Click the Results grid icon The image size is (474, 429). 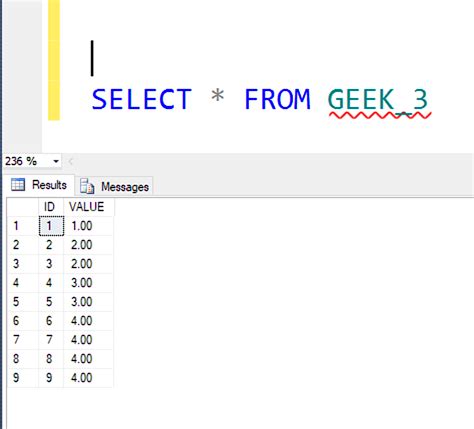pyautogui.click(x=18, y=184)
